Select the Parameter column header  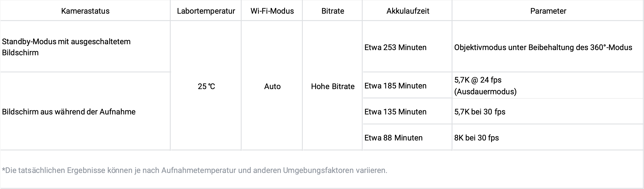tap(548, 11)
